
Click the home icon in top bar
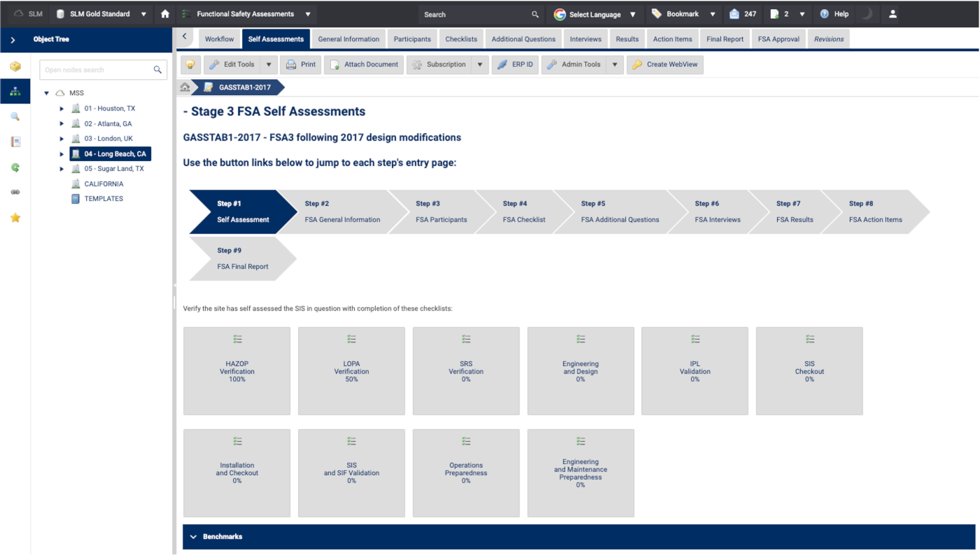click(165, 14)
